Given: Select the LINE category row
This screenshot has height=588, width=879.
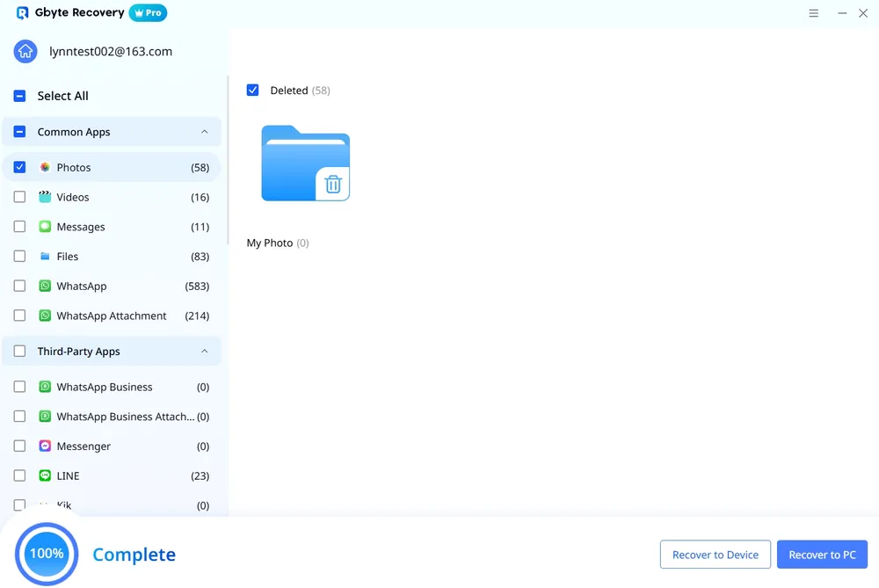Looking at the screenshot, I should click(x=112, y=475).
